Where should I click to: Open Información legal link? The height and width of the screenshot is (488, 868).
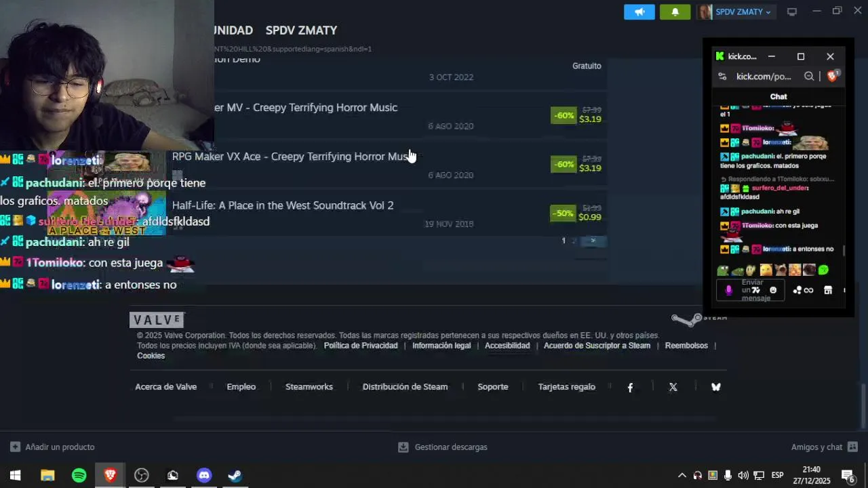(441, 346)
